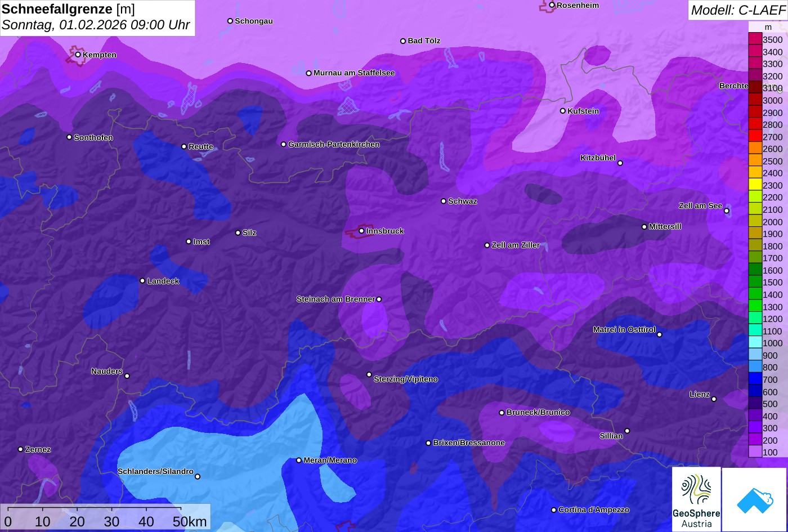
Task: Click the Meran/Merano map marker
Action: (299, 460)
